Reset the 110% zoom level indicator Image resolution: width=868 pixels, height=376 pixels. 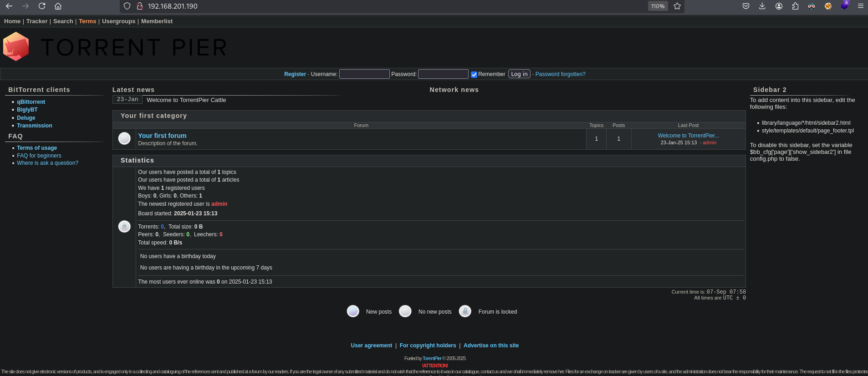tap(658, 6)
